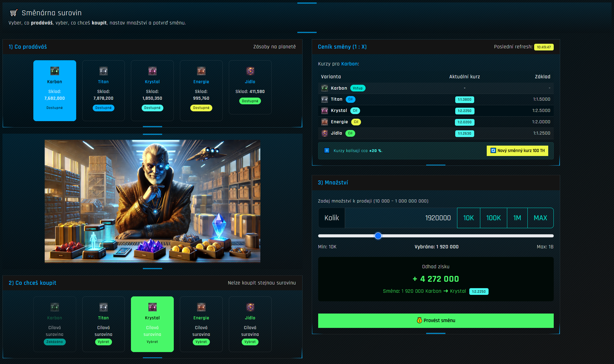This screenshot has width=614, height=364.
Task: Set quantity using the MAX button
Action: (x=540, y=218)
